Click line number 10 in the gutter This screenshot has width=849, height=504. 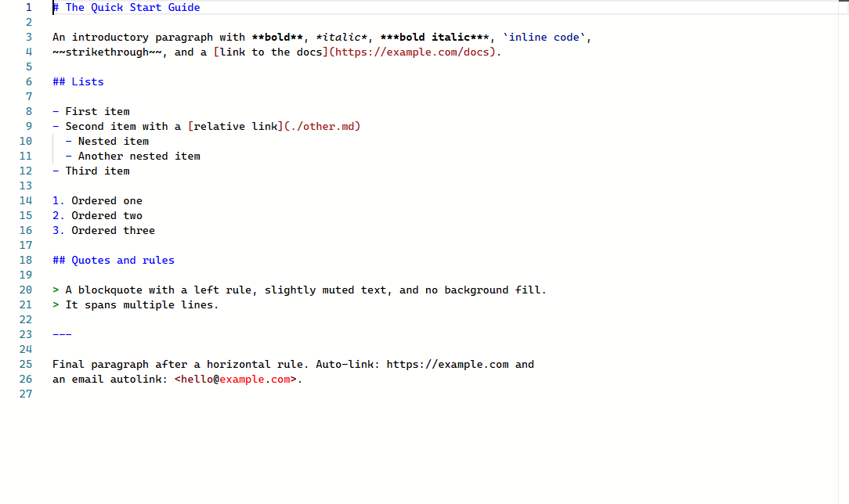click(25, 142)
